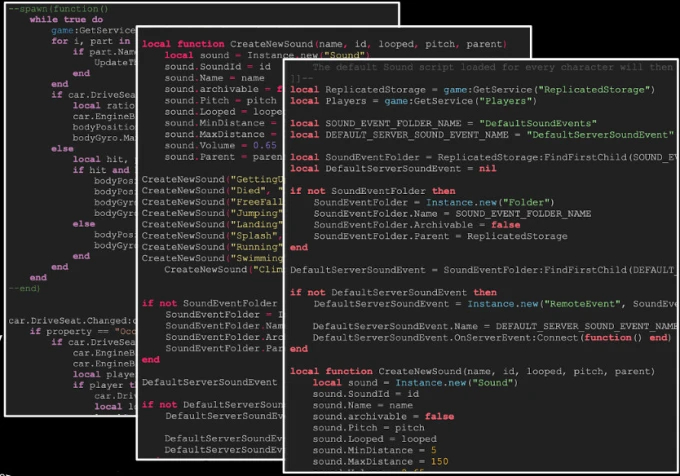Click the "local Players" declaration line
The width and height of the screenshot is (680, 476).
click(413, 101)
